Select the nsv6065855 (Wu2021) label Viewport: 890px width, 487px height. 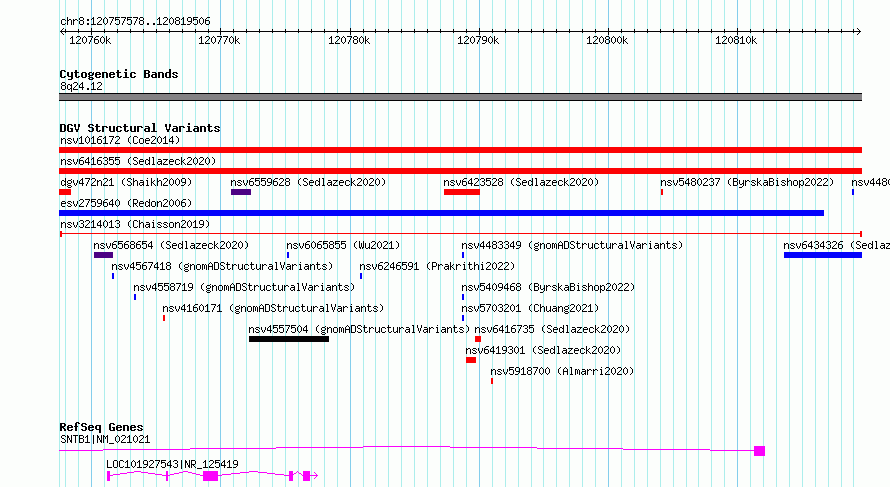(343, 245)
